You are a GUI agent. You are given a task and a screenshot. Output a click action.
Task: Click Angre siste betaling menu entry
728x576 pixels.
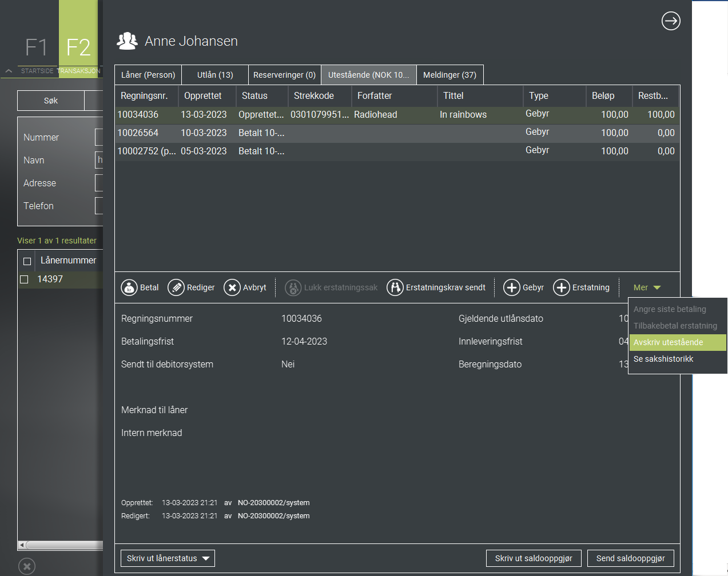point(678,309)
